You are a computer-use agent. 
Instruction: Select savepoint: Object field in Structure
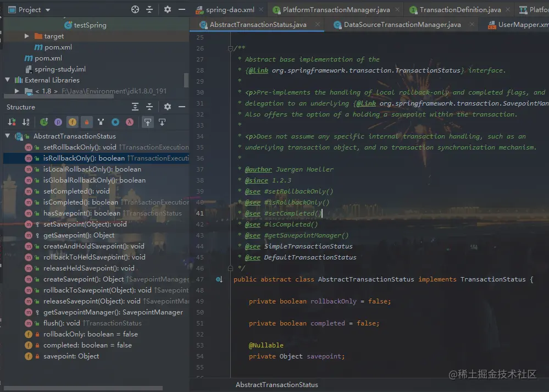[96, 356]
